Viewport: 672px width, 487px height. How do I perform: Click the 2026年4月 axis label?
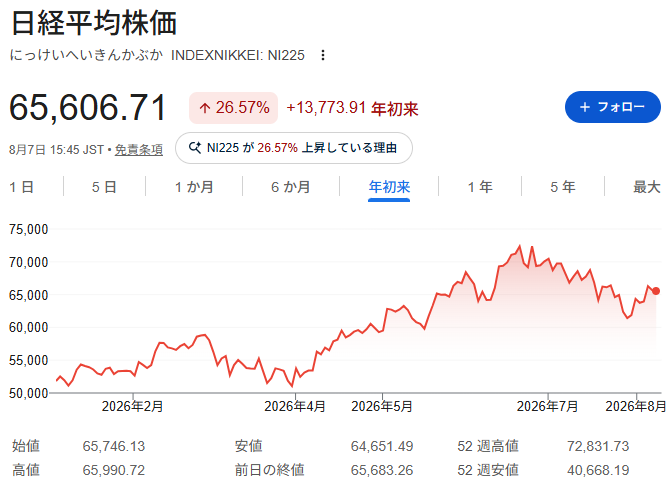click(x=295, y=406)
